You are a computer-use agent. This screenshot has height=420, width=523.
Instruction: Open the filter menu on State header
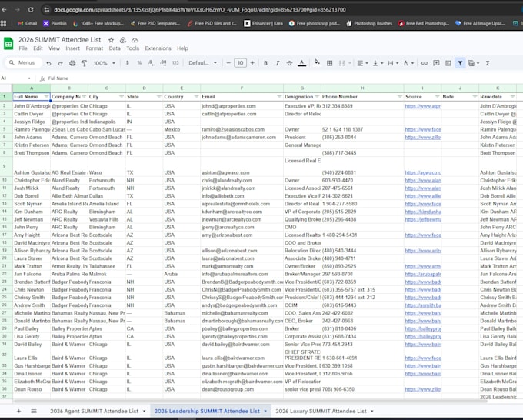158,97
